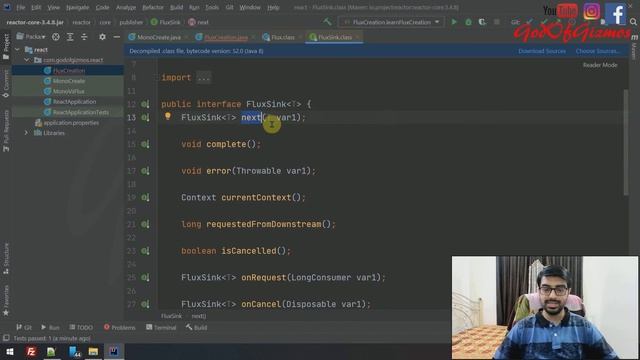Image resolution: width=640 pixels, height=360 pixels.
Task: Toggle the TODO tool window at bottom
Action: pyautogui.click(x=81, y=327)
